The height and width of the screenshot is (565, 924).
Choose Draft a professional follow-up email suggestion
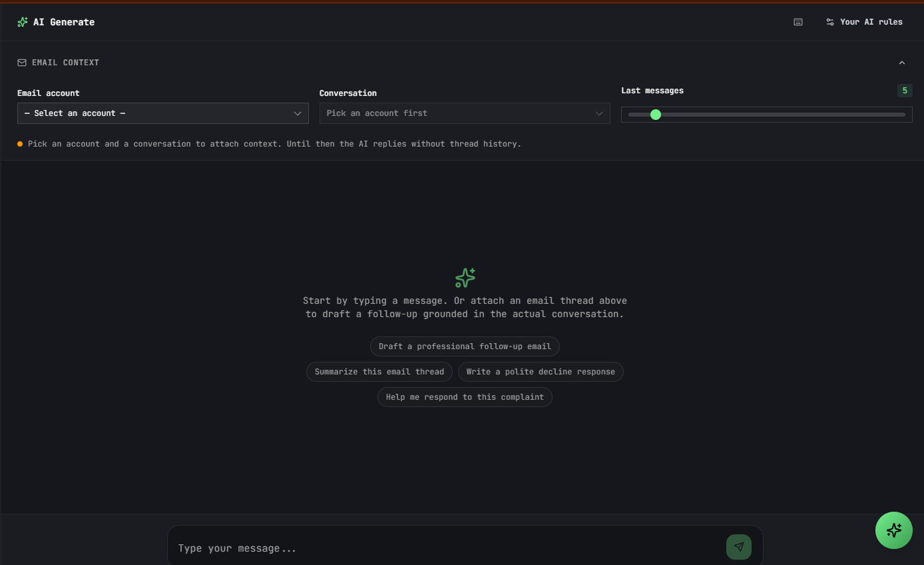pos(465,346)
